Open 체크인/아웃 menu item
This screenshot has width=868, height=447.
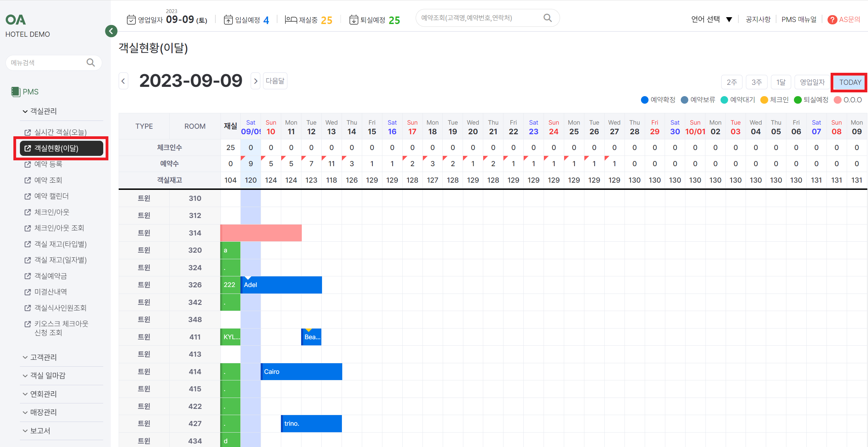pyautogui.click(x=52, y=212)
